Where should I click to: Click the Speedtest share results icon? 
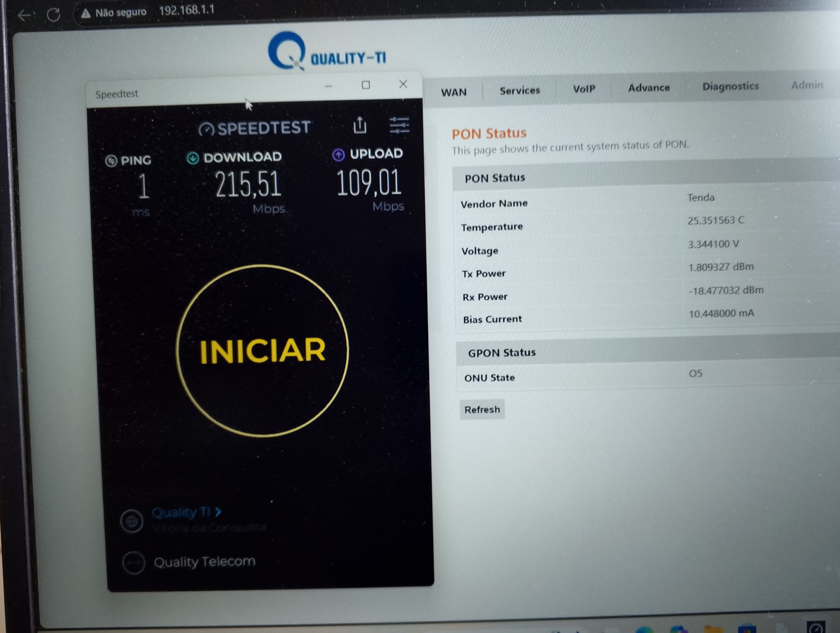[x=360, y=125]
